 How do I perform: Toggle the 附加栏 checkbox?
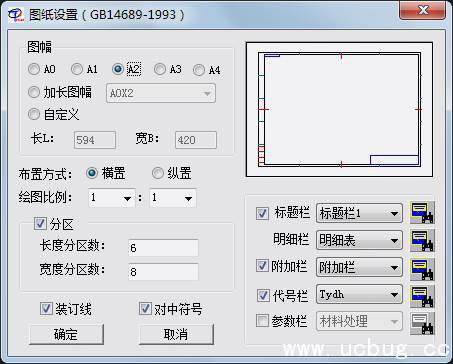tap(262, 266)
